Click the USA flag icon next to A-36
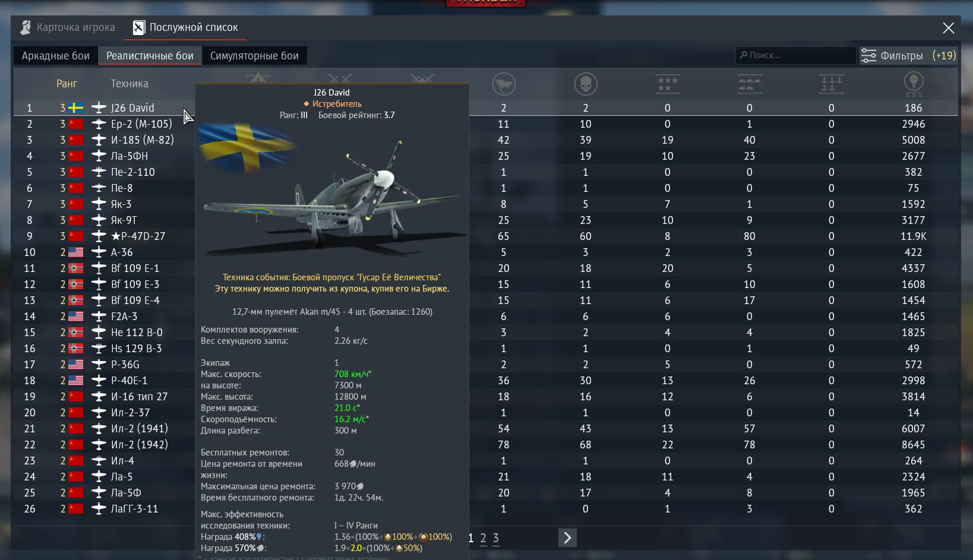Viewport: 973px width, 560px height. (75, 252)
